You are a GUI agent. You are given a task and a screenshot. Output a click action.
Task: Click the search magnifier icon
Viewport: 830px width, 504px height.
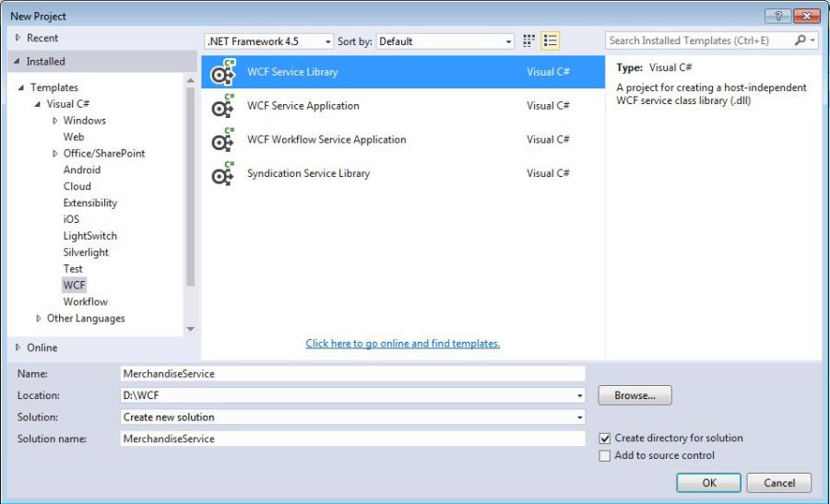click(x=800, y=41)
